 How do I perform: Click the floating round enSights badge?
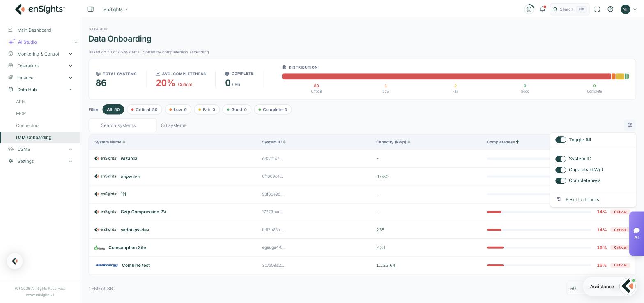(15, 261)
